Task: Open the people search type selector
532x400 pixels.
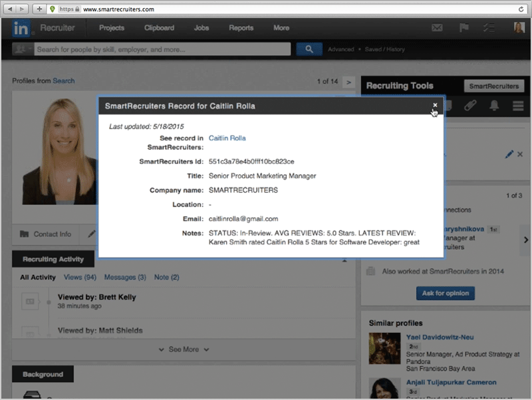Action: [23, 49]
